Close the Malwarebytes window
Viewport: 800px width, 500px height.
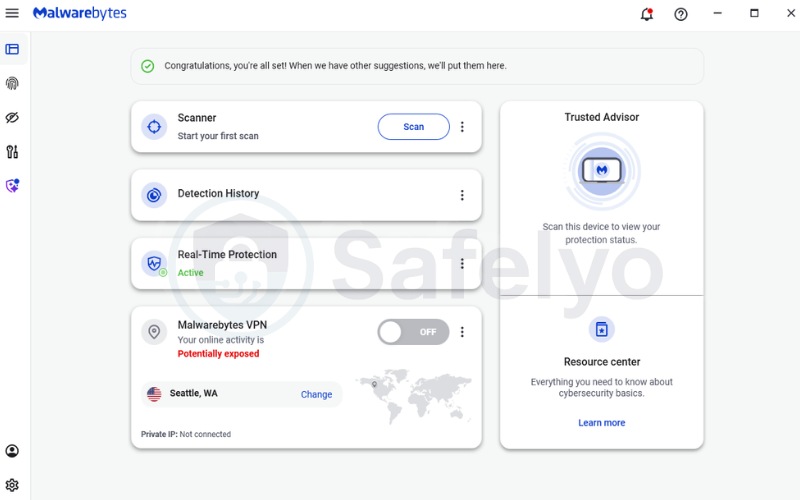coord(791,13)
